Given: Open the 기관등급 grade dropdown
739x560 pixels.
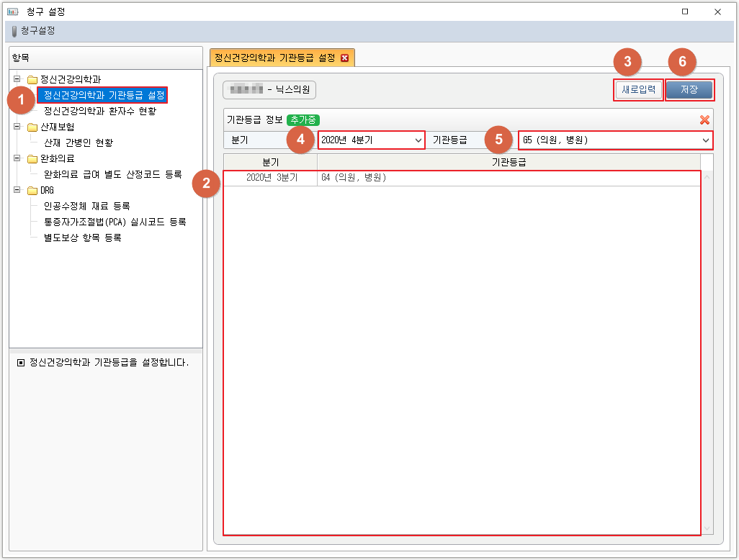Looking at the screenshot, I should coord(706,140).
